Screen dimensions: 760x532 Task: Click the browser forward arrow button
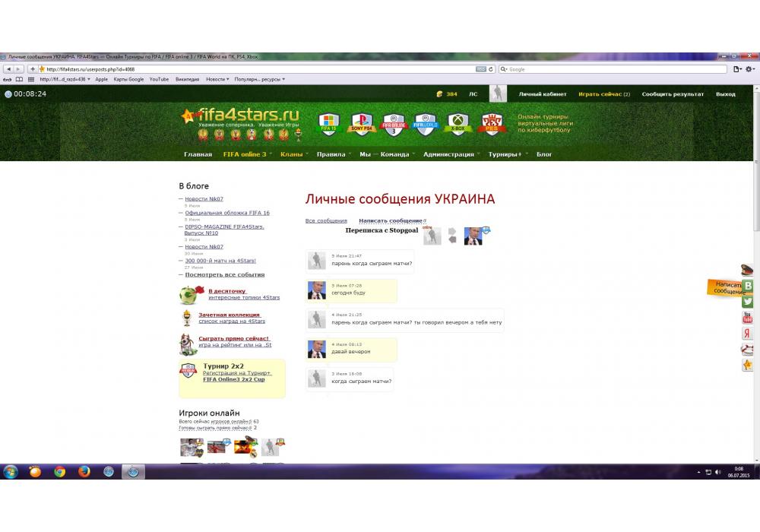[x=18, y=69]
